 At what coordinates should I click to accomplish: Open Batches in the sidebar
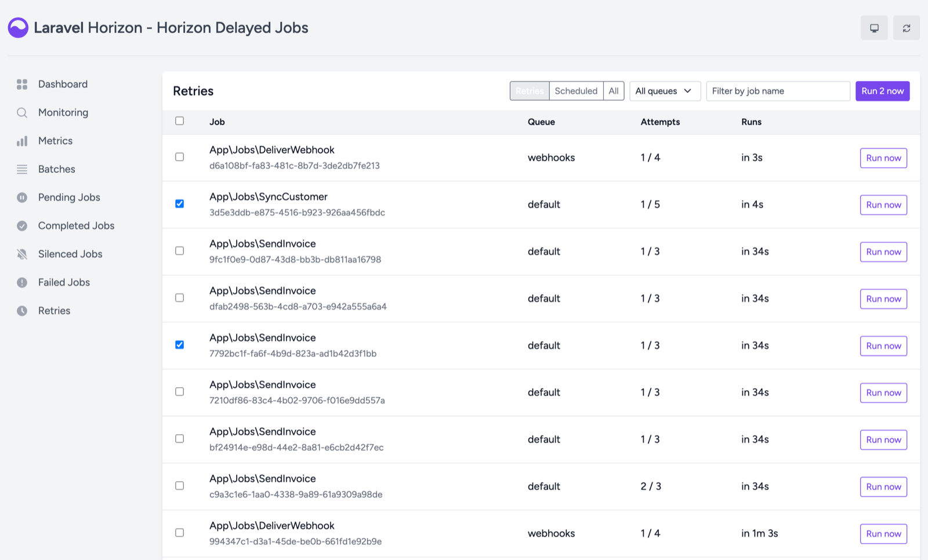[x=57, y=169]
